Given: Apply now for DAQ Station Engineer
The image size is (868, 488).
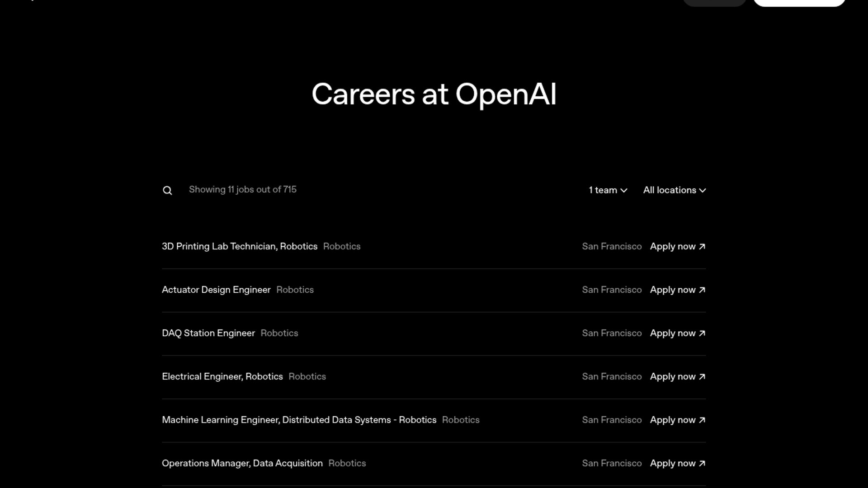Looking at the screenshot, I should pos(678,333).
